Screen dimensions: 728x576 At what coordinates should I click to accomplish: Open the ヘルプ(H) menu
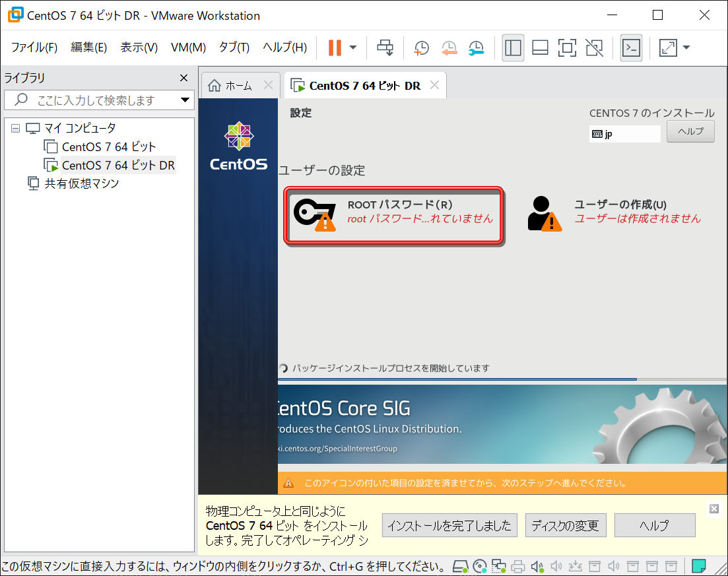(284, 48)
